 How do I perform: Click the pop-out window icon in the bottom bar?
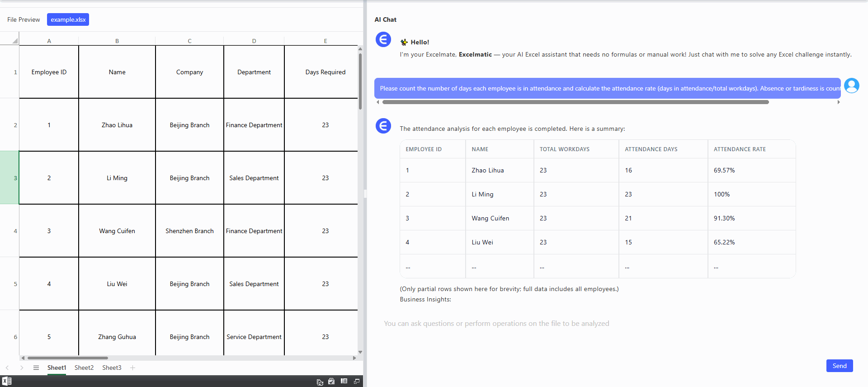[357, 381]
